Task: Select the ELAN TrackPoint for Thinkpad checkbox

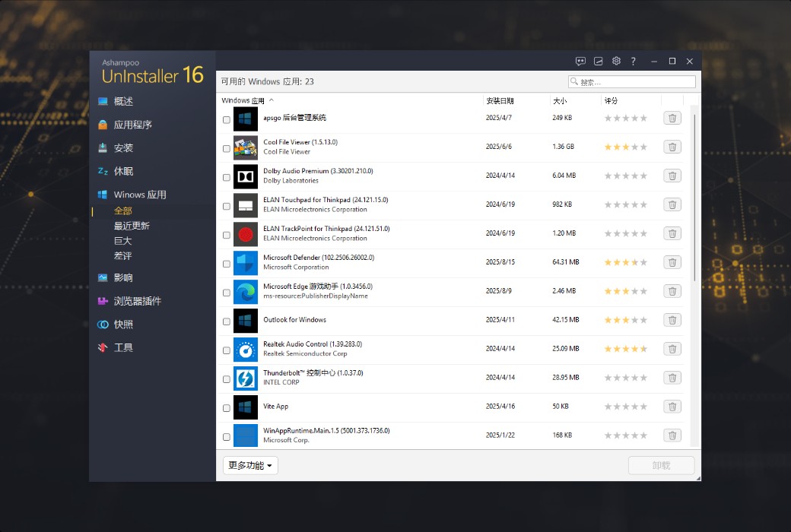Action: [227, 235]
